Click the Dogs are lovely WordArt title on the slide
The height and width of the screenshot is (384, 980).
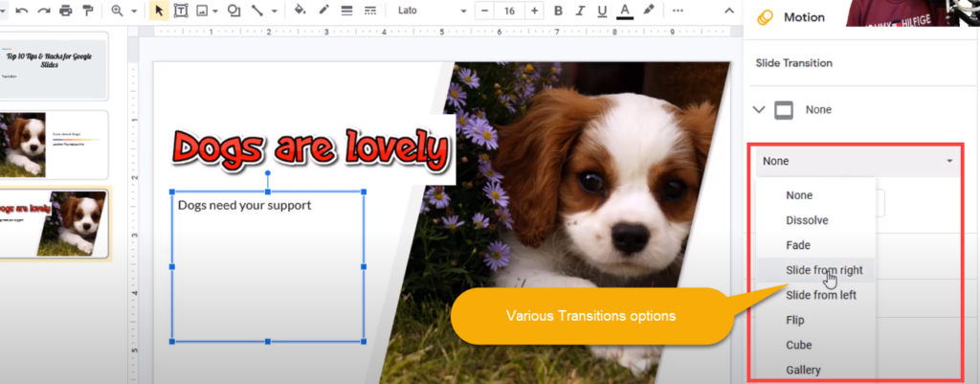pos(311,149)
